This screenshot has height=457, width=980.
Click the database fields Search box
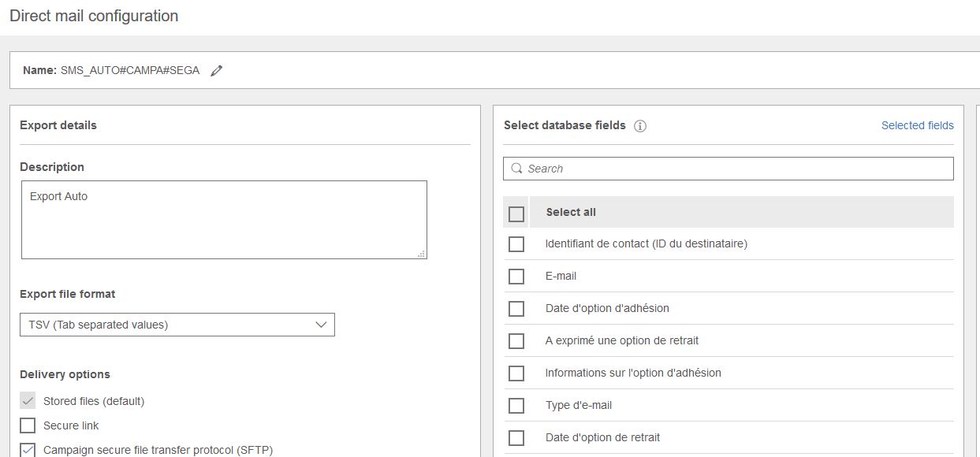(737, 169)
